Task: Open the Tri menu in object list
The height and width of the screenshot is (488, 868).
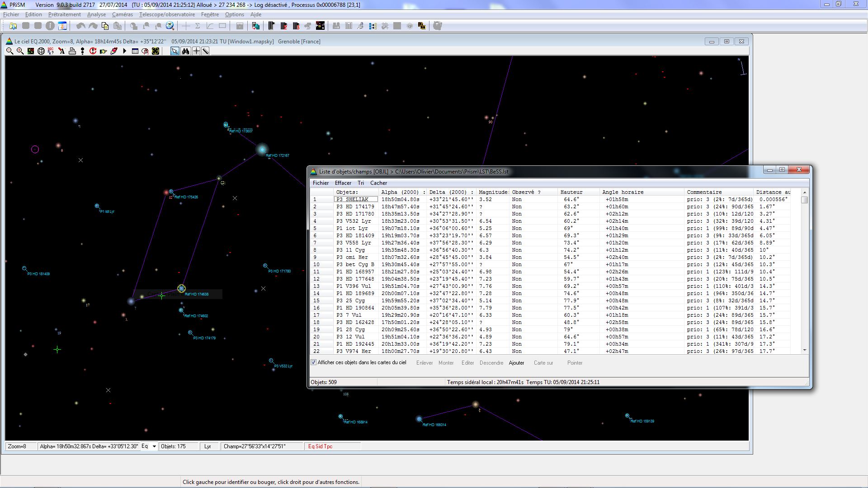Action: [x=360, y=183]
